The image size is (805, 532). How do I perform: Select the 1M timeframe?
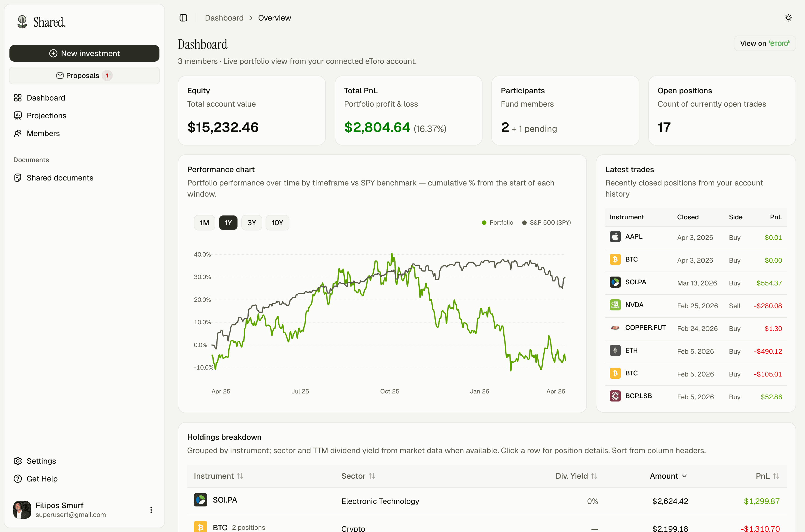click(204, 223)
